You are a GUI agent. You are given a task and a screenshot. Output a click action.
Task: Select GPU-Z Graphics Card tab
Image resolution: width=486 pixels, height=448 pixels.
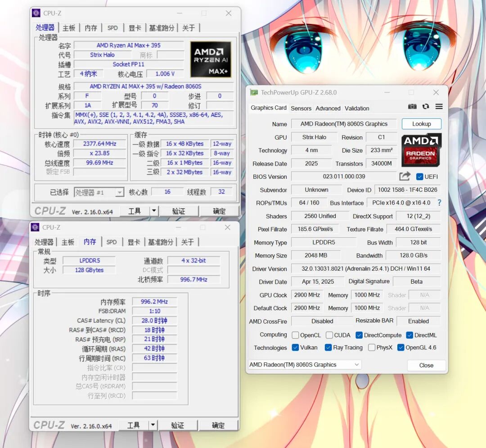[268, 108]
